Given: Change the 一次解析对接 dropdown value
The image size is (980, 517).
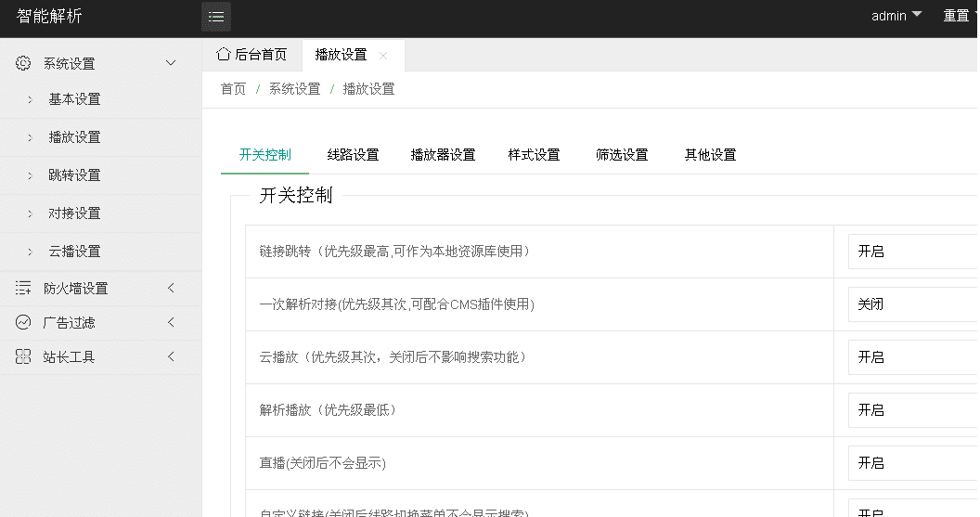Looking at the screenshot, I should 912,304.
